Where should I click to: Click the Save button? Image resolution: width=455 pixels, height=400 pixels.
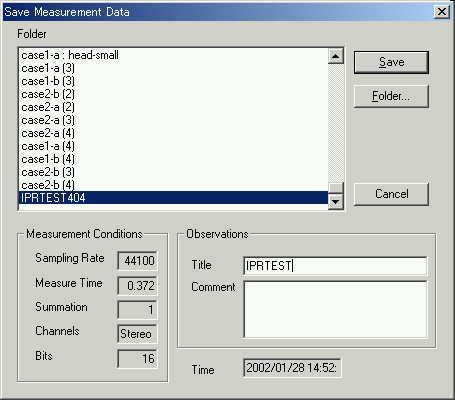pyautogui.click(x=391, y=62)
